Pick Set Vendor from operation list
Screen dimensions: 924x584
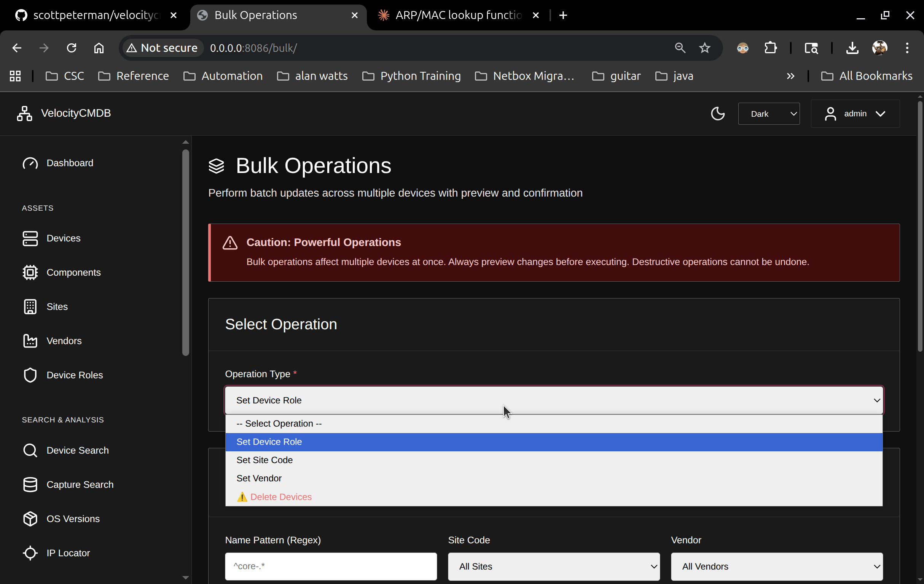click(x=259, y=478)
